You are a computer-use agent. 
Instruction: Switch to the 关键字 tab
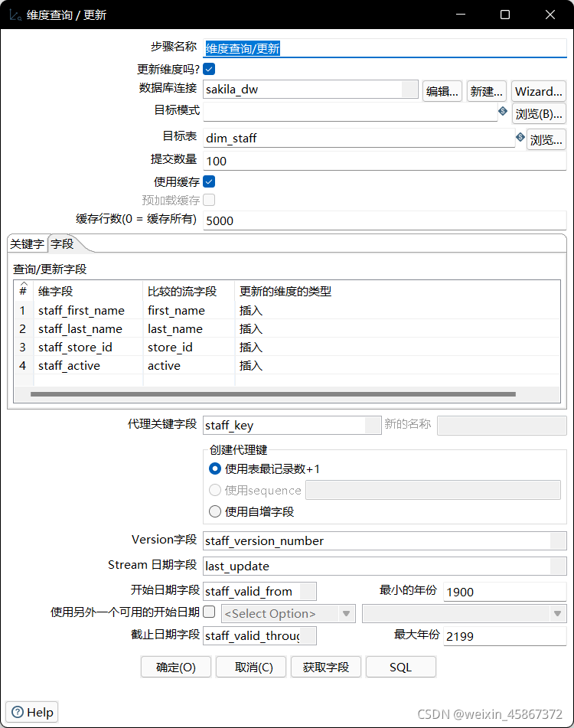pos(28,244)
